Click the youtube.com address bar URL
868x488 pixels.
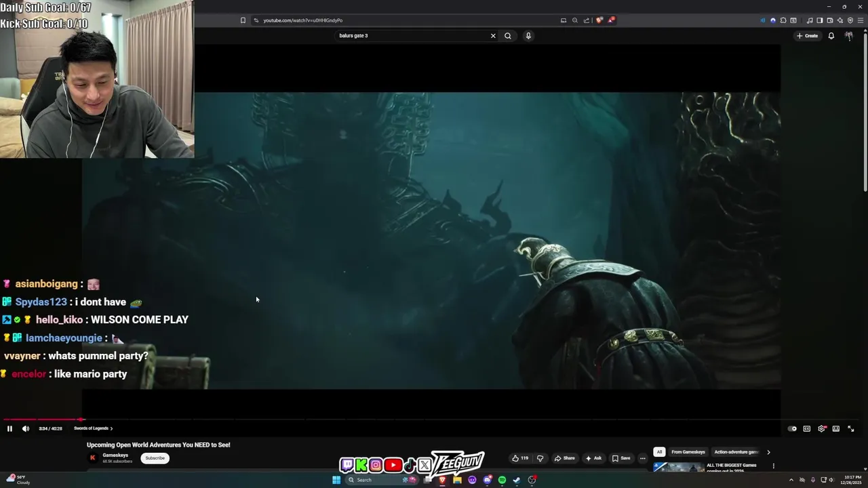coord(303,20)
